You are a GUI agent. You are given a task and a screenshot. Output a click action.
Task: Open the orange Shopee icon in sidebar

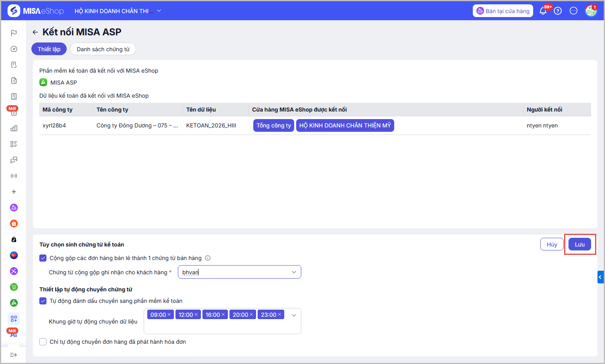point(14,223)
